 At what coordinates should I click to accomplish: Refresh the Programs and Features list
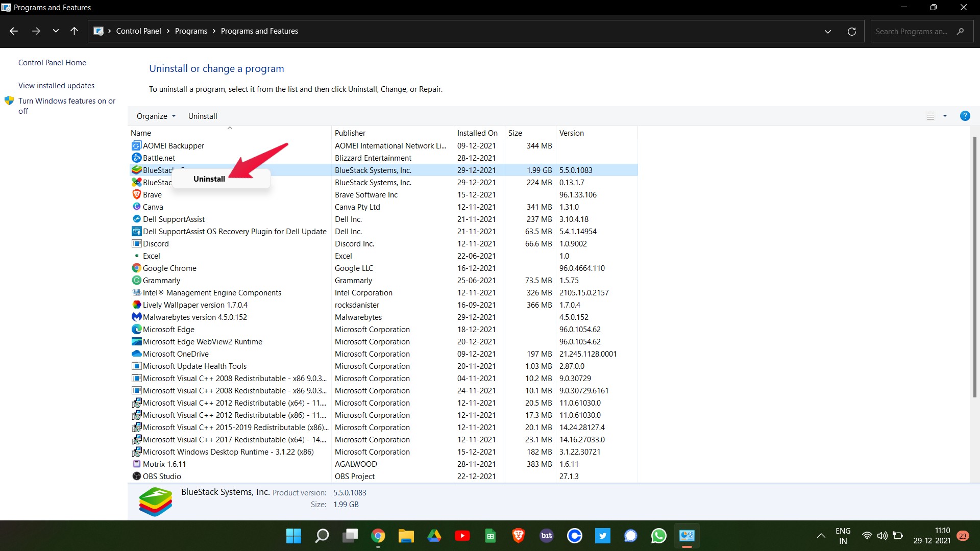[852, 32]
